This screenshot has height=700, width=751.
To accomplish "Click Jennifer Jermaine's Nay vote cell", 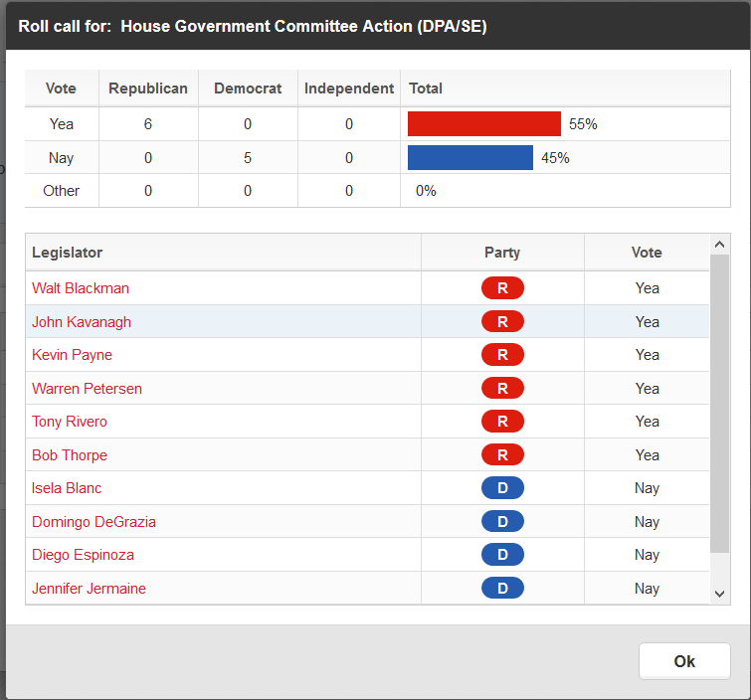I will pyautogui.click(x=648, y=588).
